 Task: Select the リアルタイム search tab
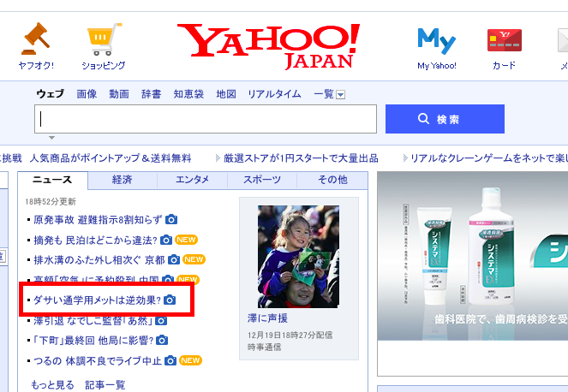[274, 94]
